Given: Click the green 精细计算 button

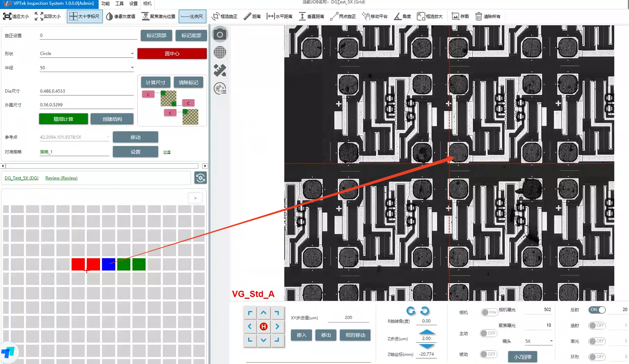Looking at the screenshot, I should pos(63,119).
